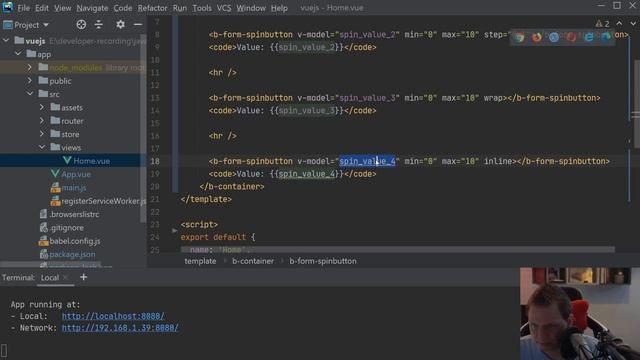Viewport: 640px width, 360px height.
Task: Open the Edit menu
Action: (42, 8)
